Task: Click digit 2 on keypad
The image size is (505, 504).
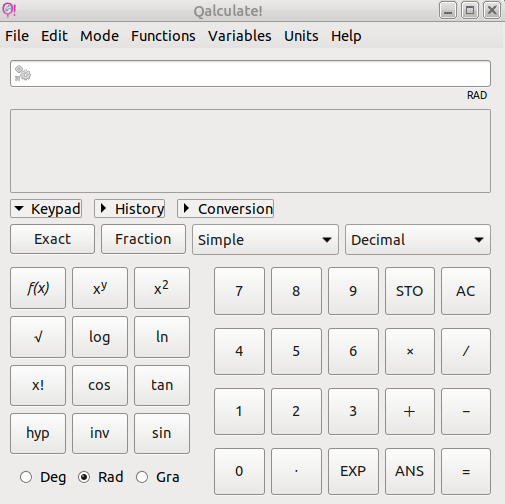Action: click(x=296, y=411)
